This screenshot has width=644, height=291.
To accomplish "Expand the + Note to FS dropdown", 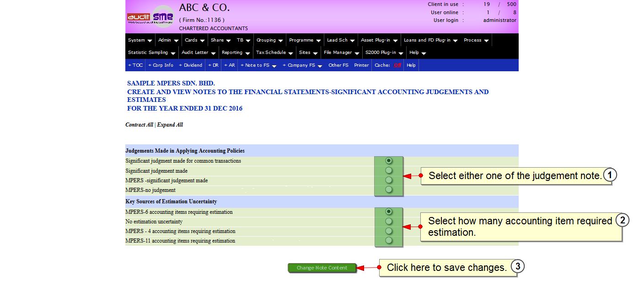I will (x=258, y=65).
